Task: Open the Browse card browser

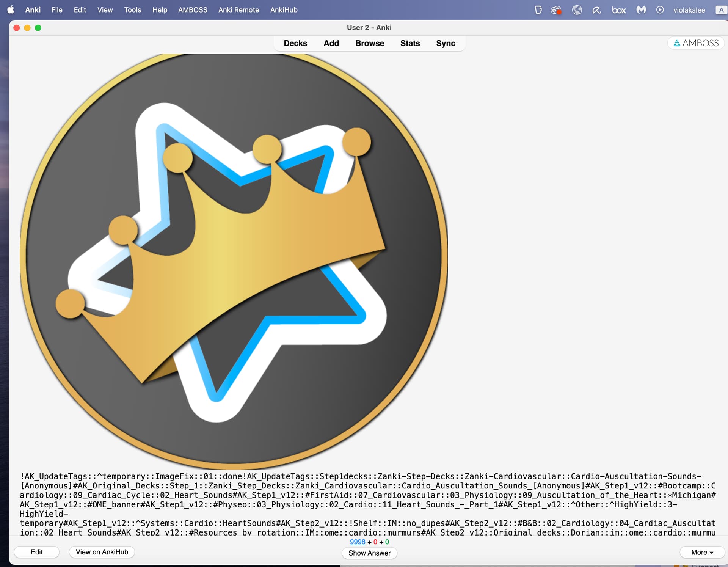Action: [x=369, y=43]
